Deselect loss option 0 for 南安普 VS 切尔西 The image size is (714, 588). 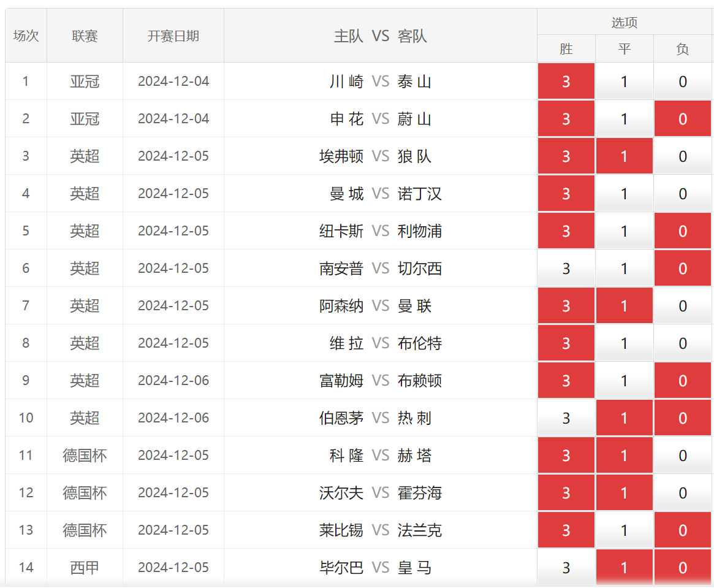point(683,269)
